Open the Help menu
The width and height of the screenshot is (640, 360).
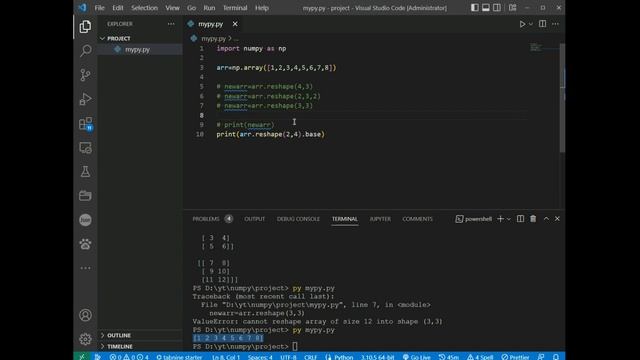(262, 8)
